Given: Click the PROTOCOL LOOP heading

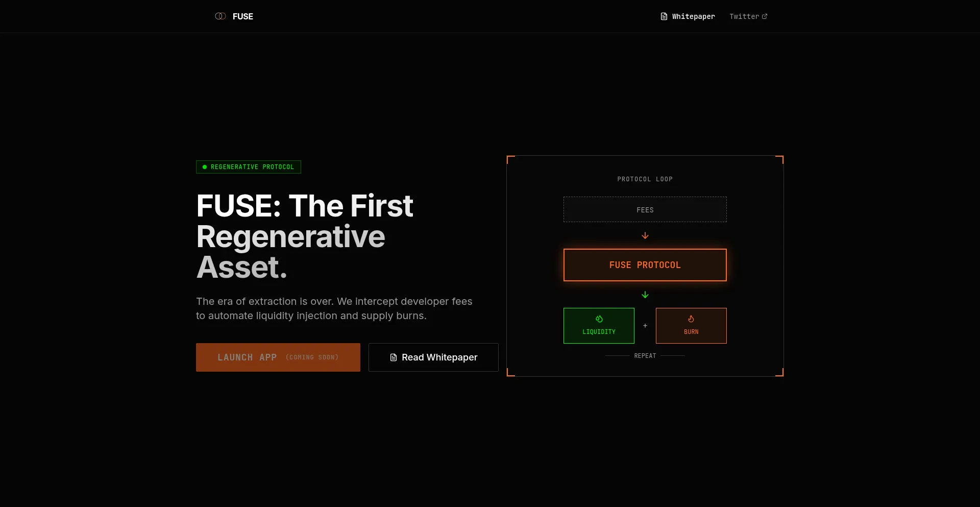Looking at the screenshot, I should (x=645, y=179).
